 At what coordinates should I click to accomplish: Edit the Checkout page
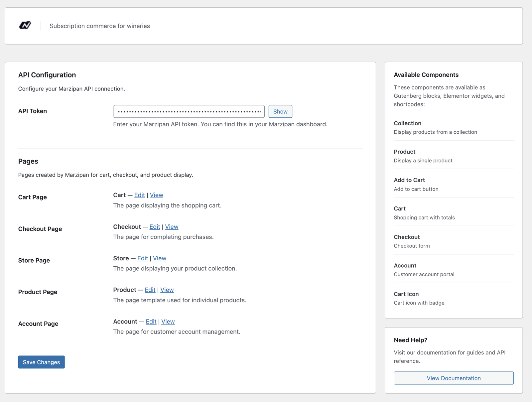[155, 227]
